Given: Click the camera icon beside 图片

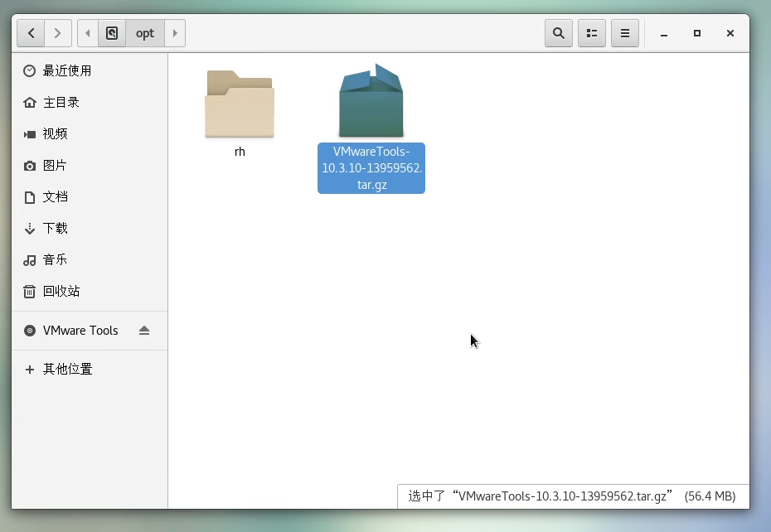Looking at the screenshot, I should coord(30,166).
